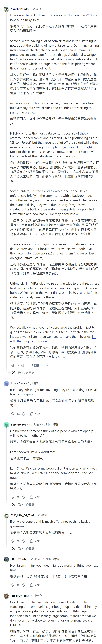Click SanchoPandas' avatar
This screenshot has width=102, height=644.
pyautogui.click(x=6, y=9)
